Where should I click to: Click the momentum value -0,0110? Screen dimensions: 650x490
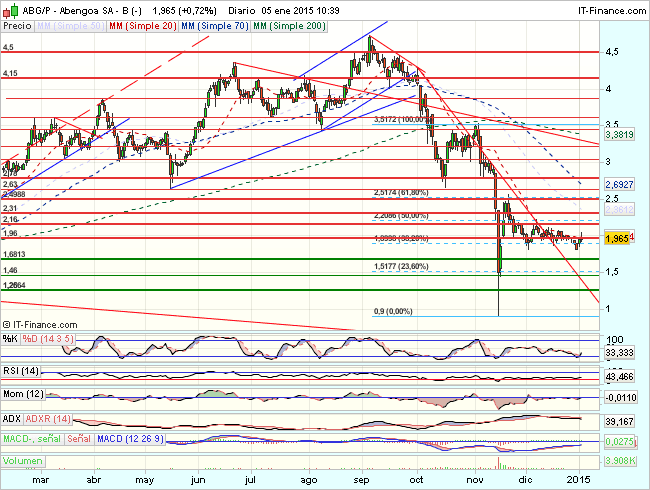coord(620,398)
